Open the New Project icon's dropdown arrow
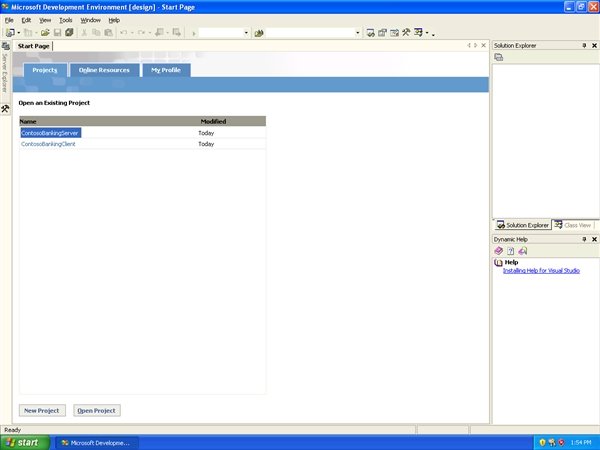The width and height of the screenshot is (600, 450). pyautogui.click(x=18, y=33)
